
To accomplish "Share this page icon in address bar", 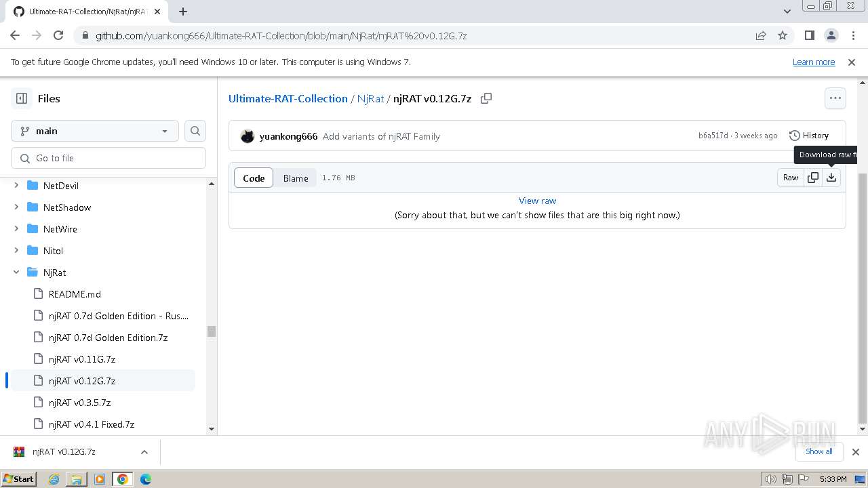I will (761, 35).
